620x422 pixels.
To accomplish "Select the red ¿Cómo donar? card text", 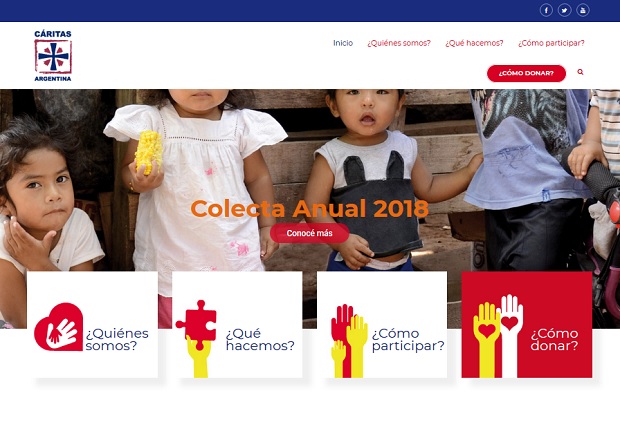I will pos(554,339).
